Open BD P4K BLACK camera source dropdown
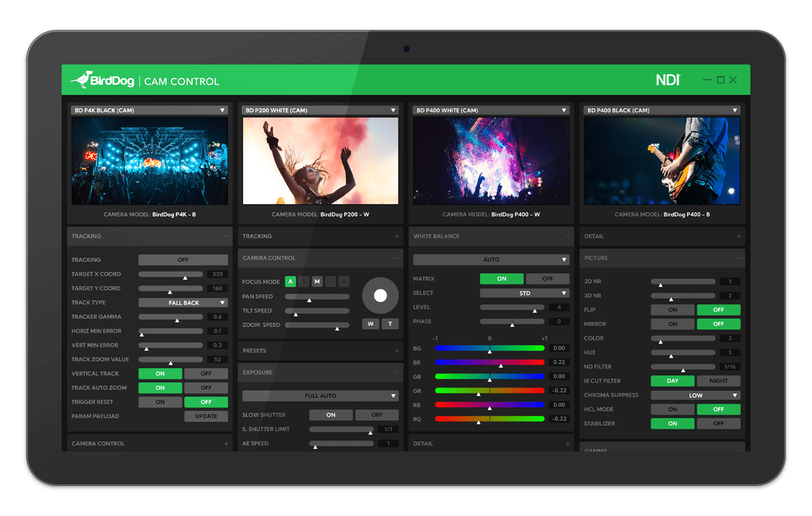 click(150, 110)
